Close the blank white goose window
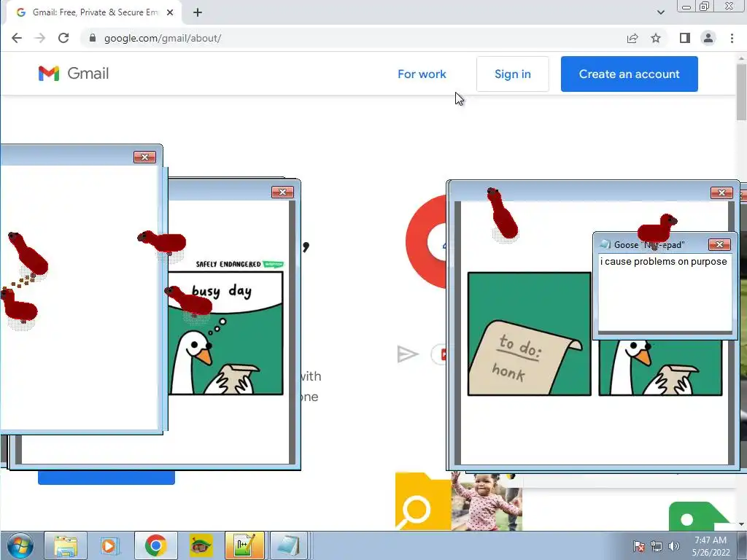Viewport: 747px width, 560px height. (x=145, y=157)
